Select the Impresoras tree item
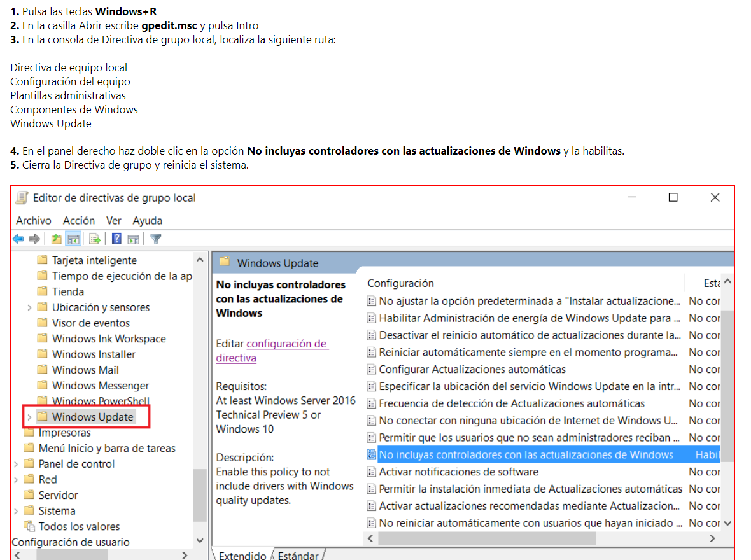 65,433
